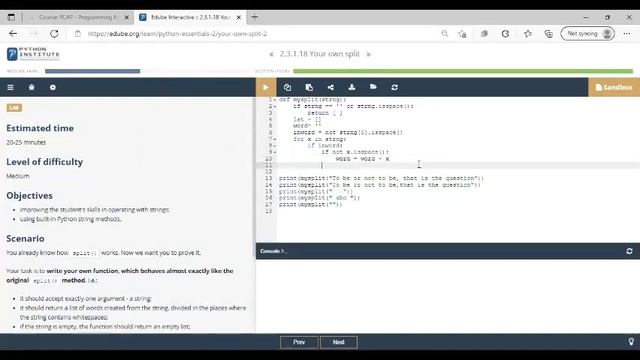640x360 pixels.
Task: Click the Not syncing profile button
Action: pos(588,33)
